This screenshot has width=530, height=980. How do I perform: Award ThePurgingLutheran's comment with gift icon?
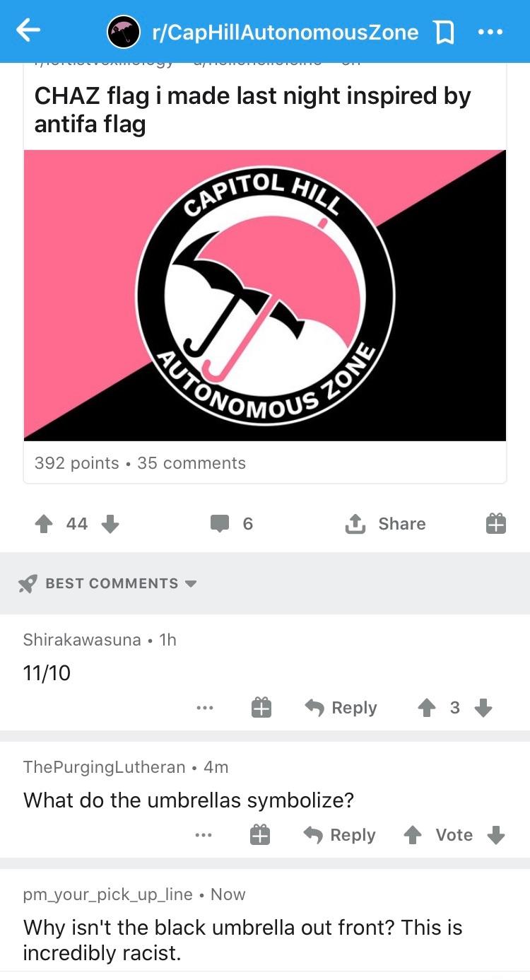coord(260,835)
